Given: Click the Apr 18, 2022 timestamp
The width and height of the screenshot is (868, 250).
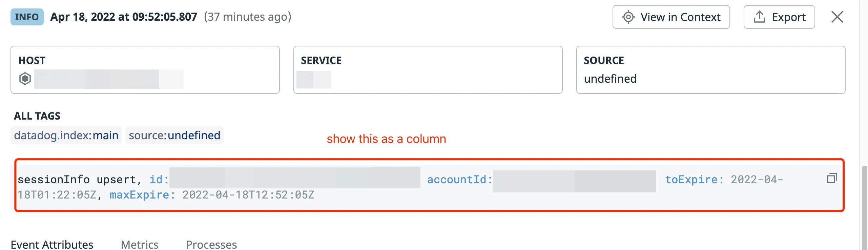Looking at the screenshot, I should 124,17.
